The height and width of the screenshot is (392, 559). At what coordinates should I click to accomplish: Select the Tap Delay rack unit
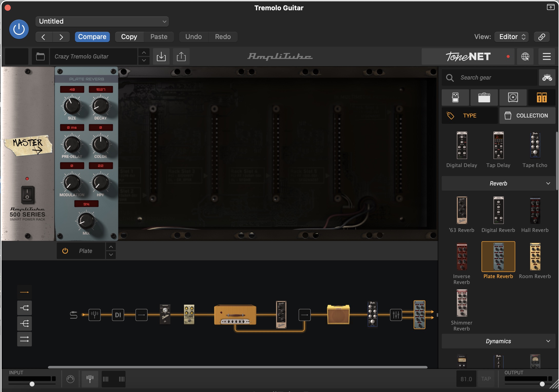point(498,150)
